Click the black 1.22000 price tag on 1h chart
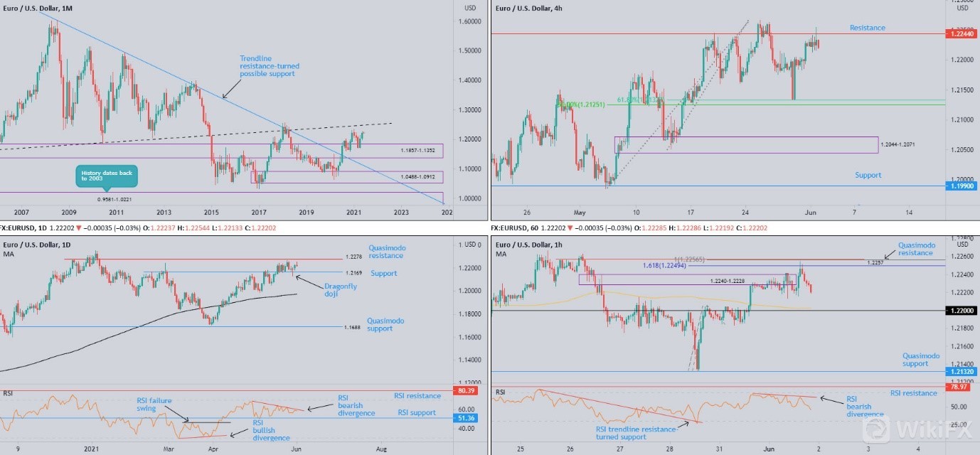 pos(960,311)
